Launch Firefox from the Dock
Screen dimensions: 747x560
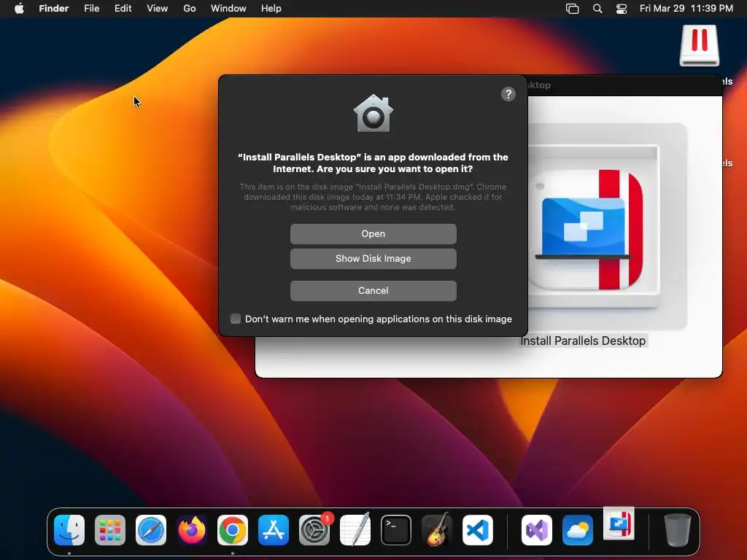tap(192, 530)
